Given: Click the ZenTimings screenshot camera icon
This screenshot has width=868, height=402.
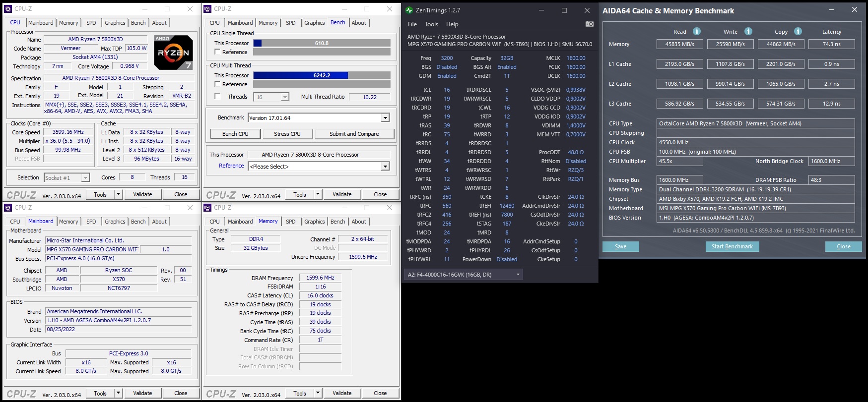Looking at the screenshot, I should 589,24.
